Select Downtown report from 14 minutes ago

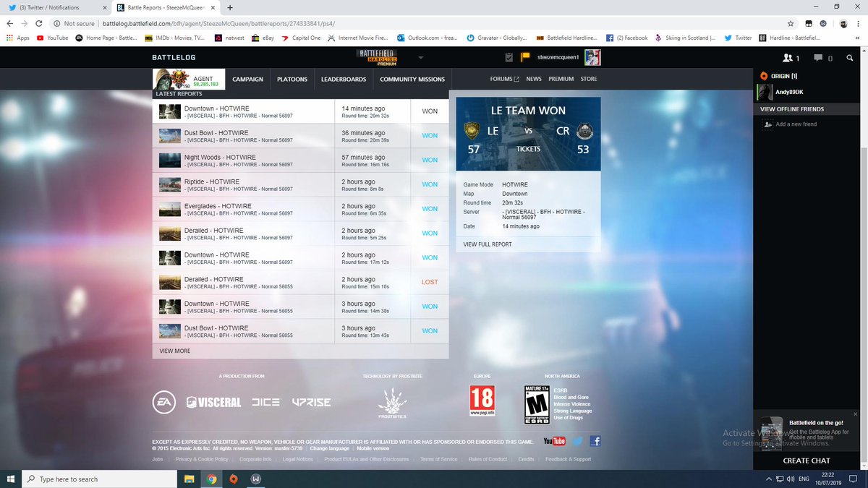300,112
